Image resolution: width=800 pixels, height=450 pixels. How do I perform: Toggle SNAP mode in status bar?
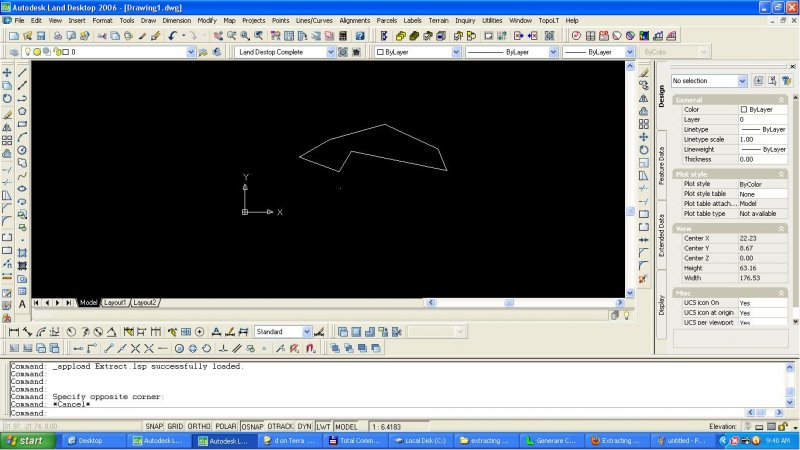coord(154,427)
